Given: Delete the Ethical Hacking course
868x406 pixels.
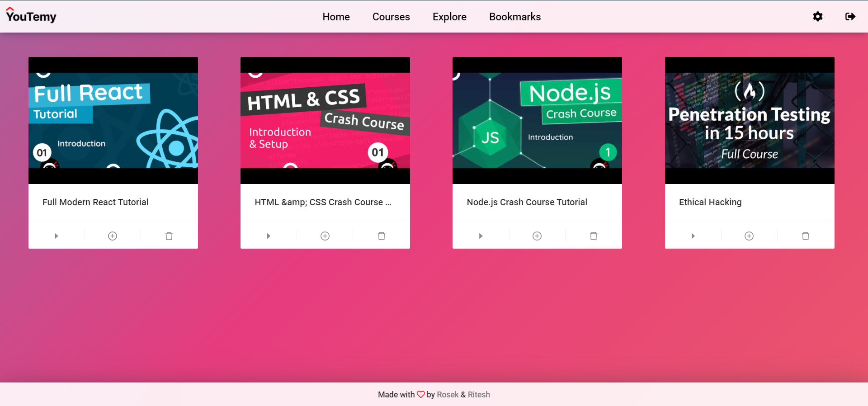Looking at the screenshot, I should 806,236.
